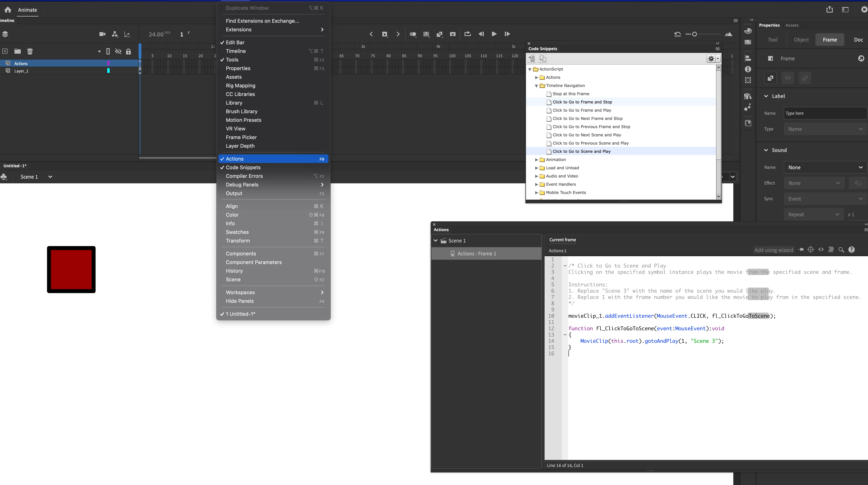Open the Sound Name dropdown
Screen dimensions: 868x485
coord(825,168)
